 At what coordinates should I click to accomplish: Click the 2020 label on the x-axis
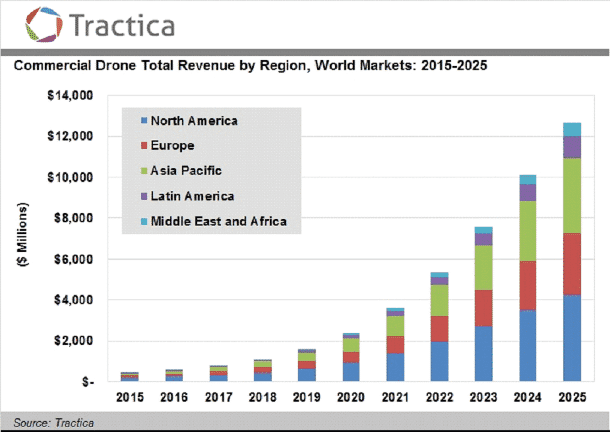pyautogui.click(x=351, y=397)
